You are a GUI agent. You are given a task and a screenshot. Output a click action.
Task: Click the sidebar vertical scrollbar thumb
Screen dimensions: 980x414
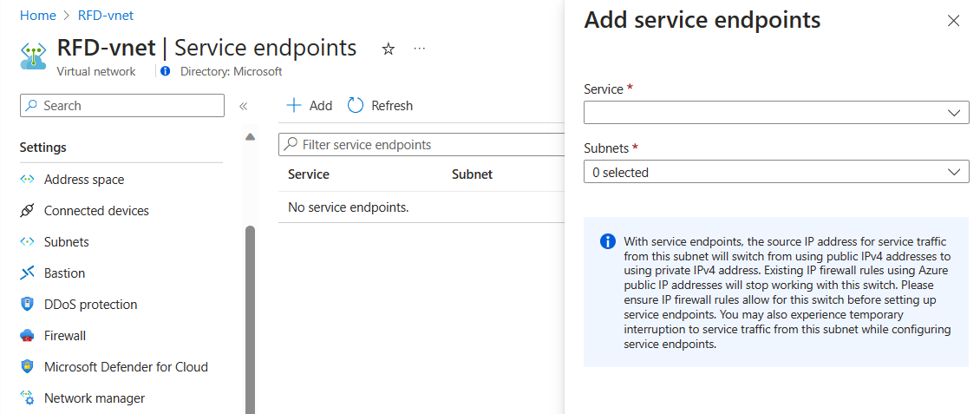(x=251, y=319)
